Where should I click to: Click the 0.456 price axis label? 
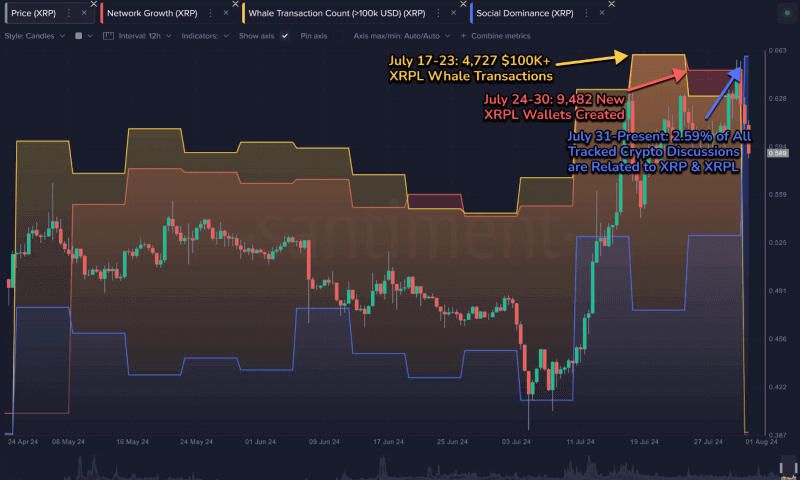[777, 339]
